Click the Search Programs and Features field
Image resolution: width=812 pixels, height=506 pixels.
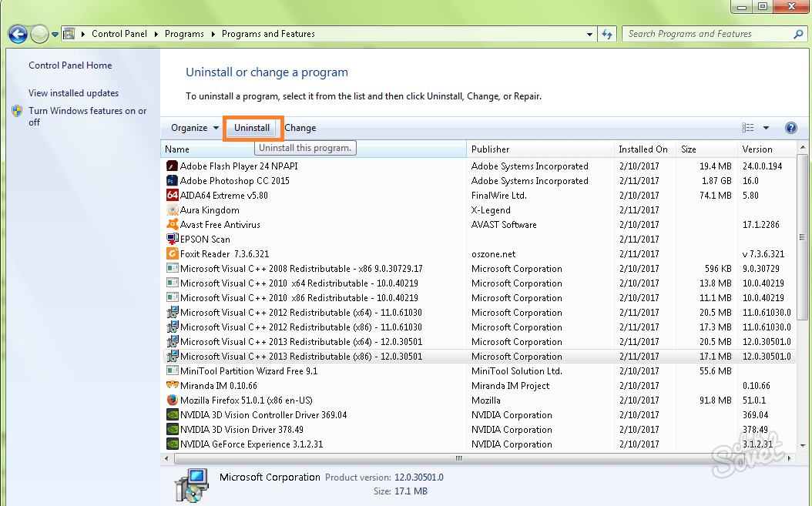[x=714, y=34]
